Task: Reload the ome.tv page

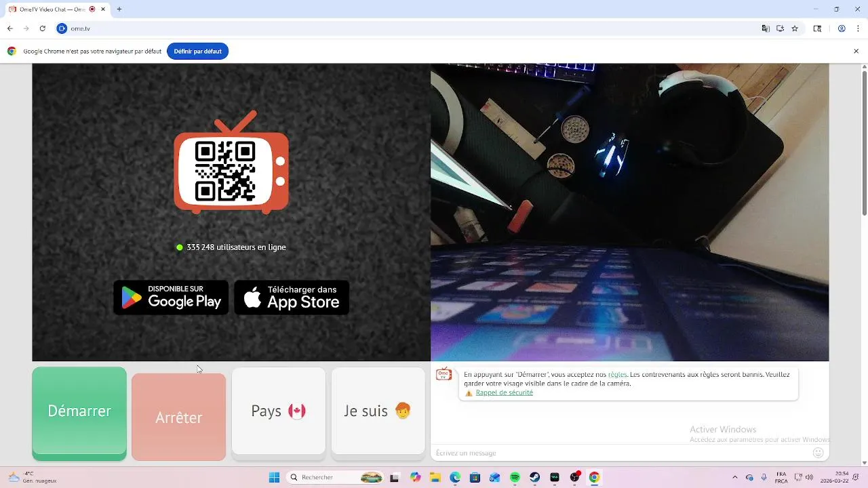Action: 43,28
